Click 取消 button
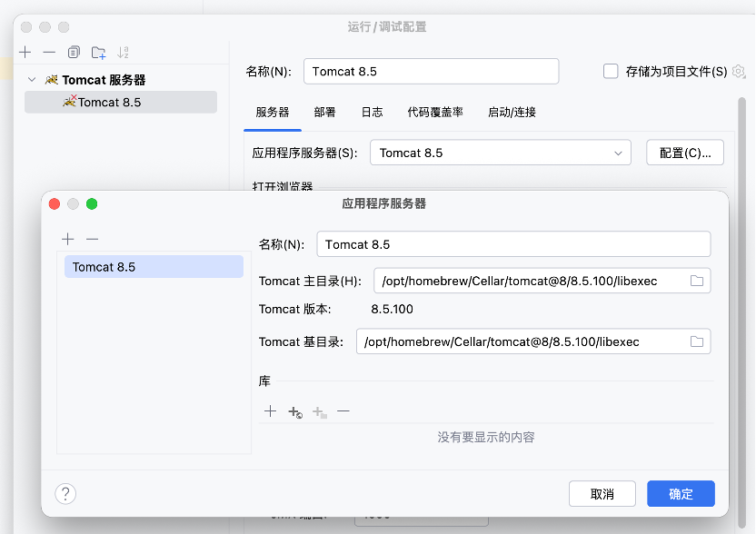Screen dimensions: 756x534 click(602, 494)
